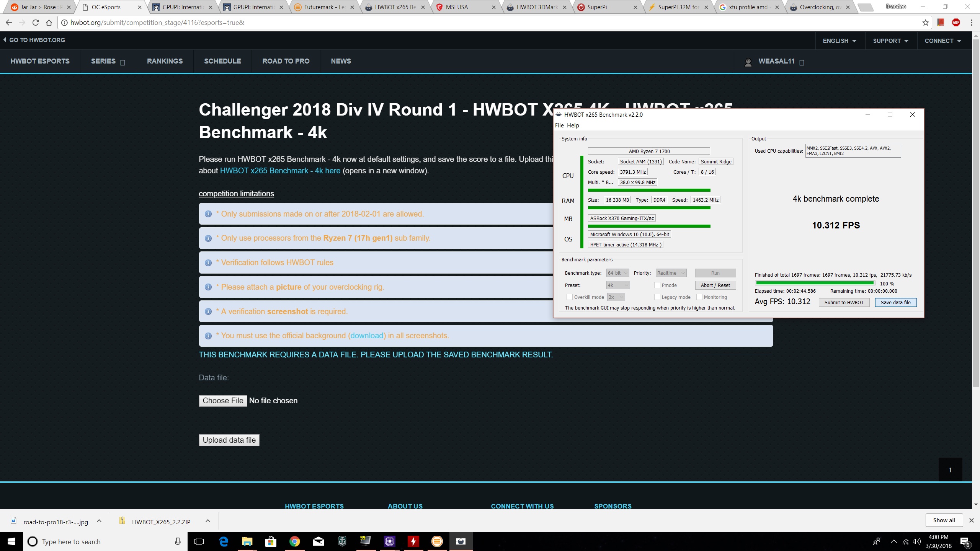Open the Help menu in the benchmark window

pos(573,126)
